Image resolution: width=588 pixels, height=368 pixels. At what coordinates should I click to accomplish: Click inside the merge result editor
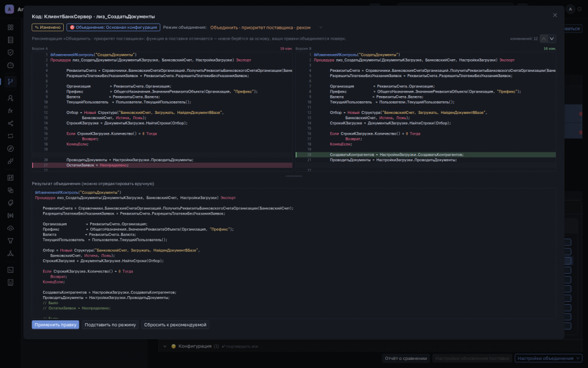(293, 254)
